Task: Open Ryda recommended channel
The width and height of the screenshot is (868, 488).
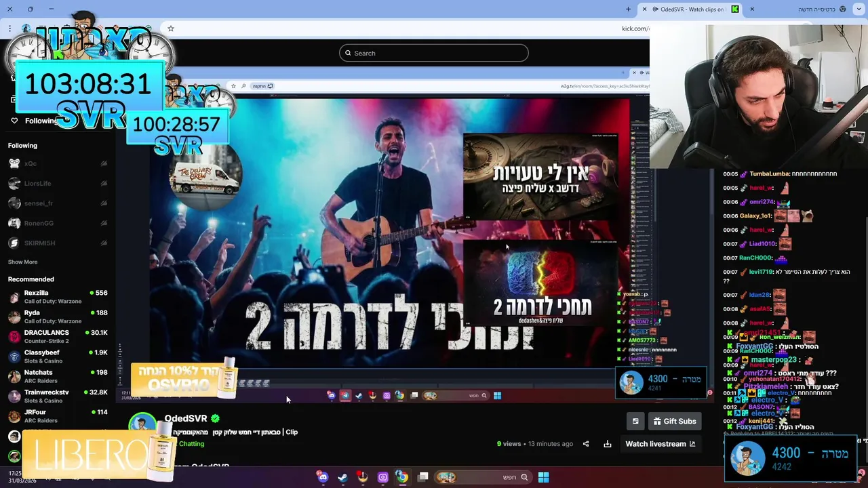Action: (58, 317)
